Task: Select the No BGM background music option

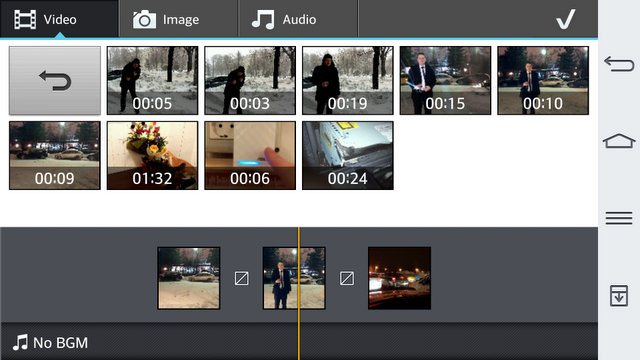Action: point(50,342)
